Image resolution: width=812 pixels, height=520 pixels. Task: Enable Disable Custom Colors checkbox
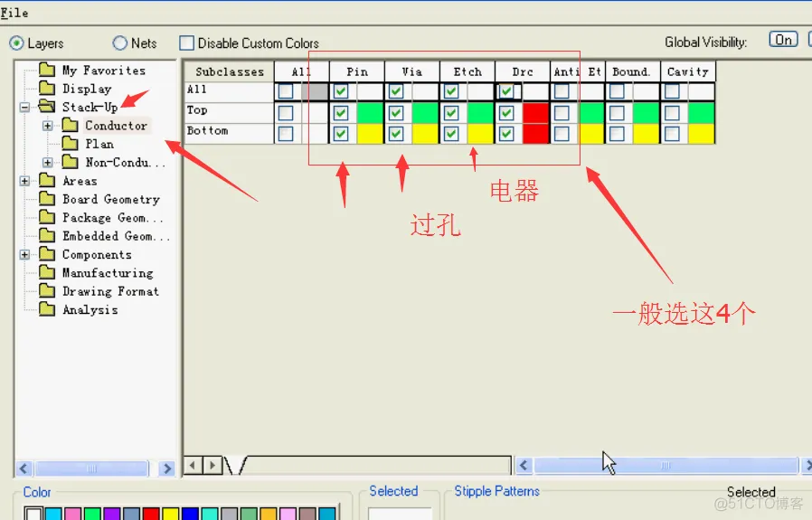point(187,43)
